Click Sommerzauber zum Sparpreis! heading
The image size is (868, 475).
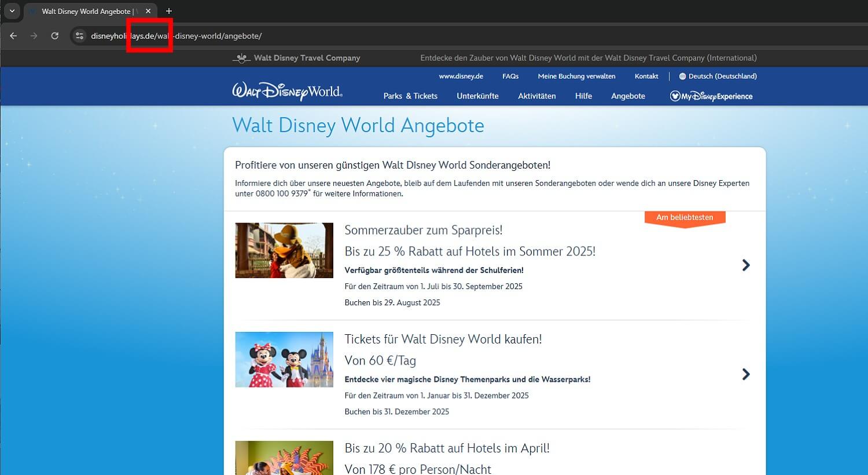pyautogui.click(x=424, y=230)
